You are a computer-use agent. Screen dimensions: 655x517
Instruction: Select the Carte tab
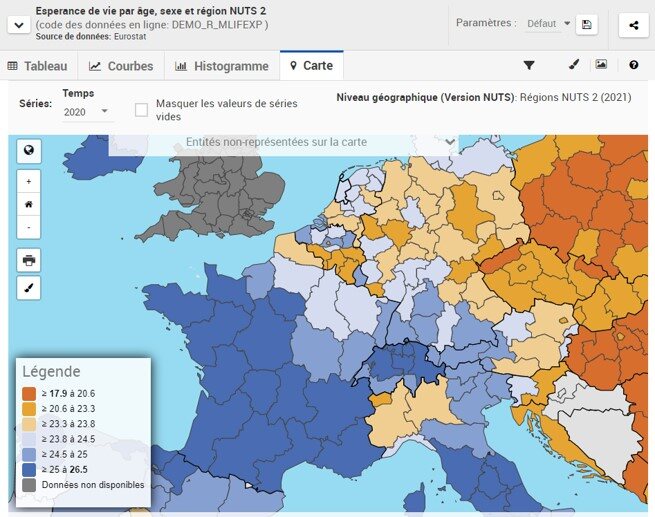312,66
